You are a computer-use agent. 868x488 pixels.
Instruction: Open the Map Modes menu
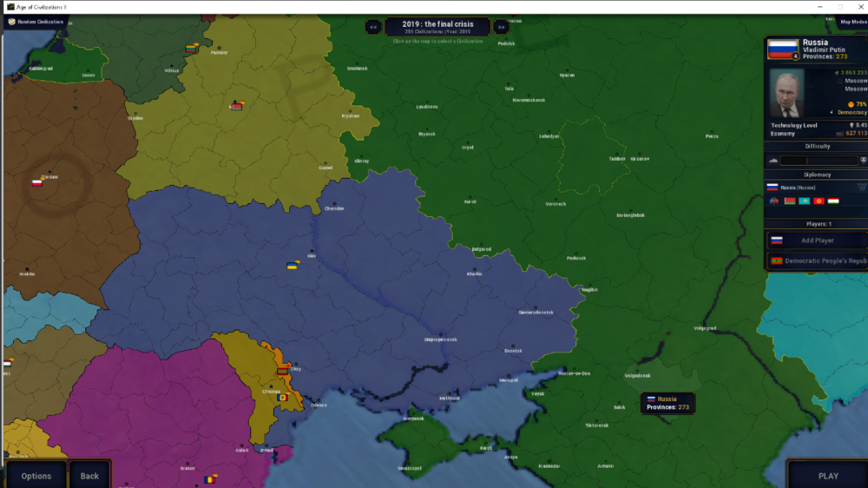851,22
